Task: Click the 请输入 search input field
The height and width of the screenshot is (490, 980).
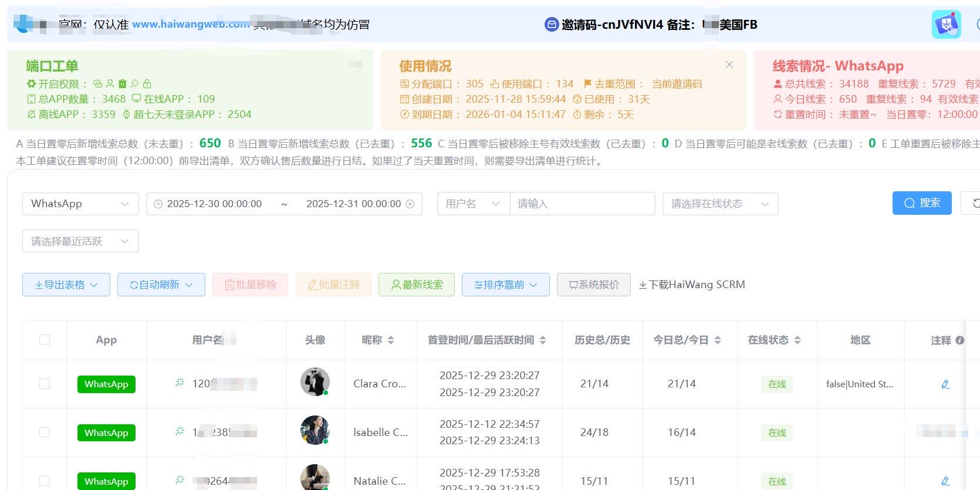Action: (x=582, y=204)
